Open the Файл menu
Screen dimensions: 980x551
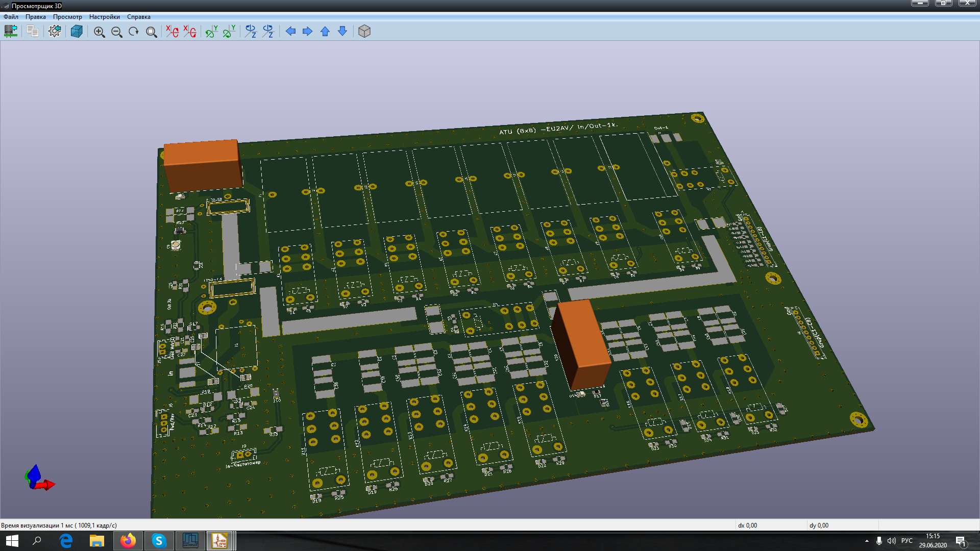tap(11, 17)
